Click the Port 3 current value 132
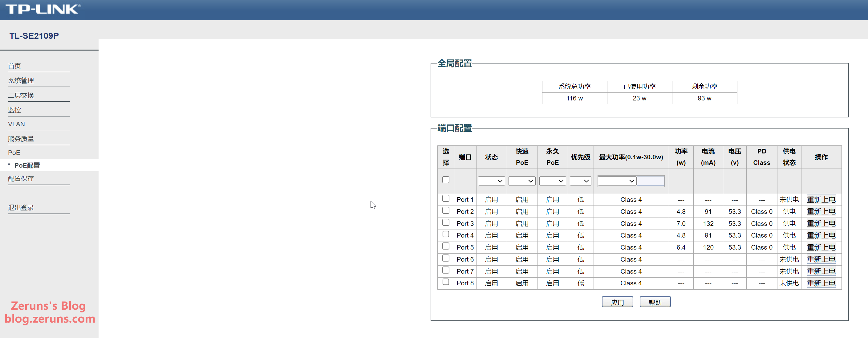 [x=708, y=224]
